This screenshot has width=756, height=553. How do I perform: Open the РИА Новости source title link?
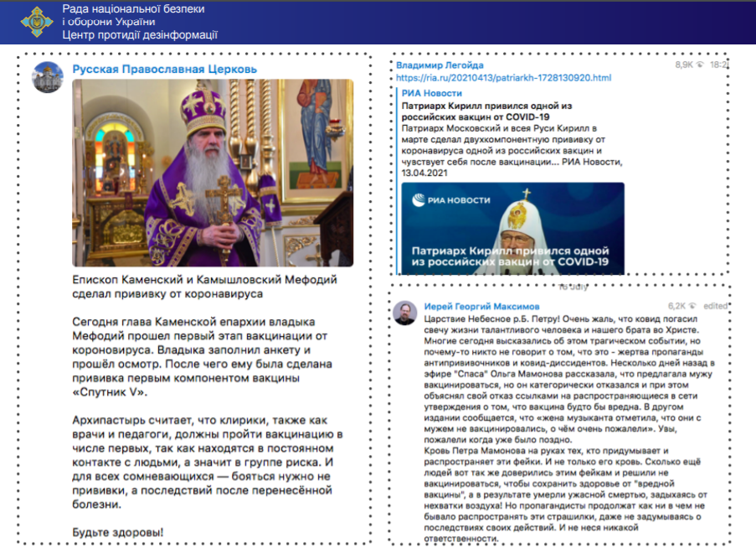click(x=431, y=93)
